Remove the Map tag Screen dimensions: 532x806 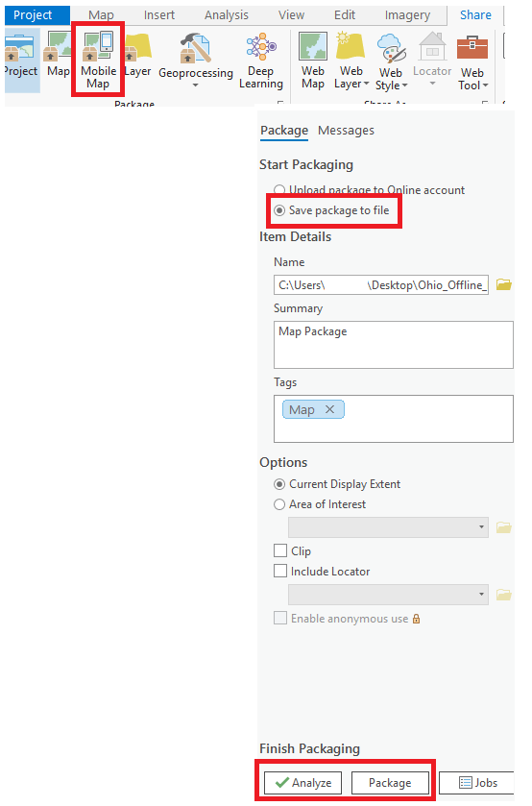[330, 409]
